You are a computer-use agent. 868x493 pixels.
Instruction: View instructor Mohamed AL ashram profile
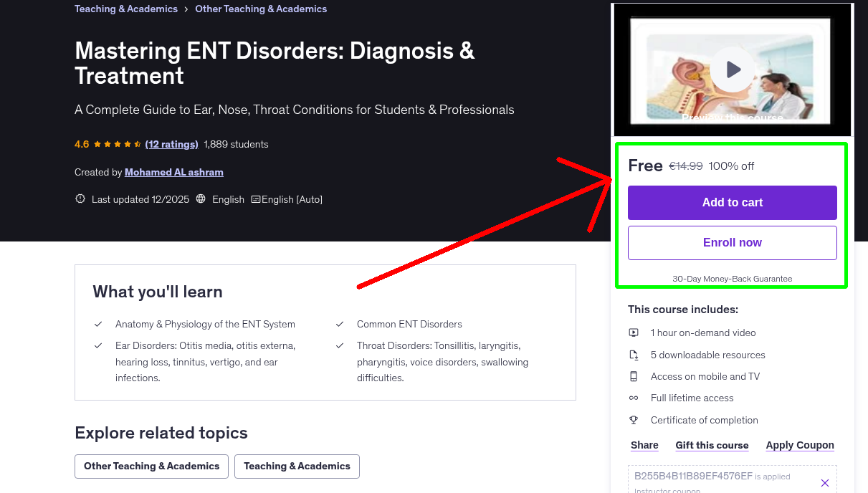click(173, 172)
